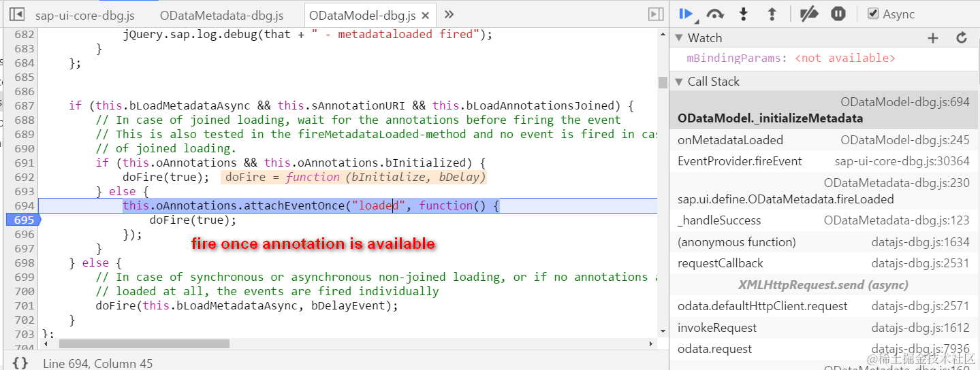Select requestCallback call frame
This screenshot has width=980, height=370.
point(823,263)
